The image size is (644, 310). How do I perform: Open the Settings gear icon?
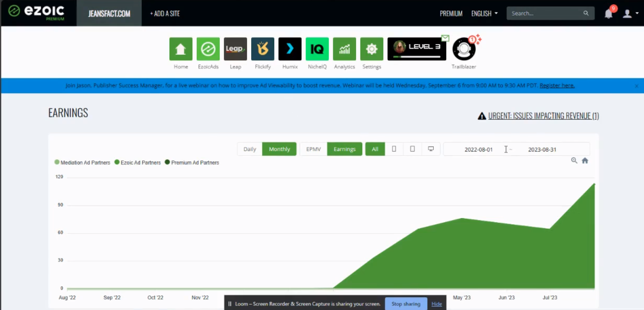[x=372, y=49]
